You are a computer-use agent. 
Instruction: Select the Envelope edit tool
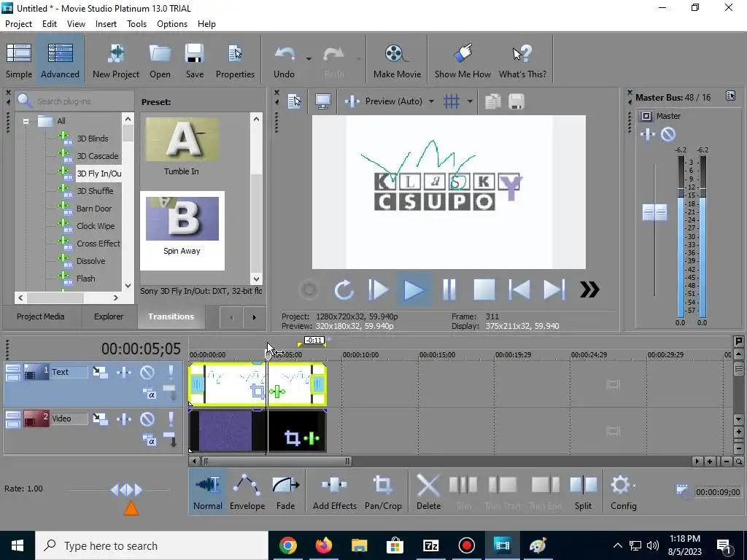coord(247,492)
